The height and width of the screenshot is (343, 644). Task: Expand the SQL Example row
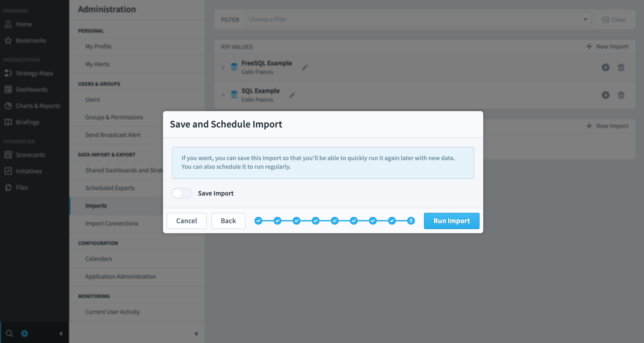223,95
